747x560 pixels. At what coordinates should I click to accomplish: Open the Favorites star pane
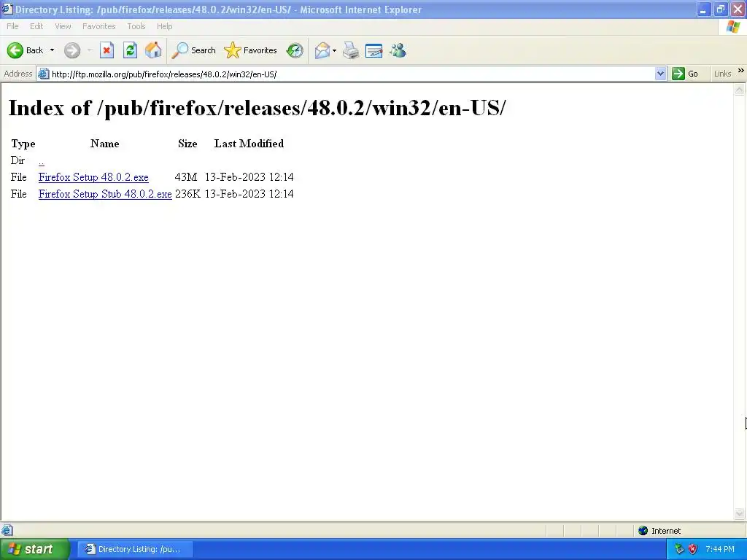251,50
